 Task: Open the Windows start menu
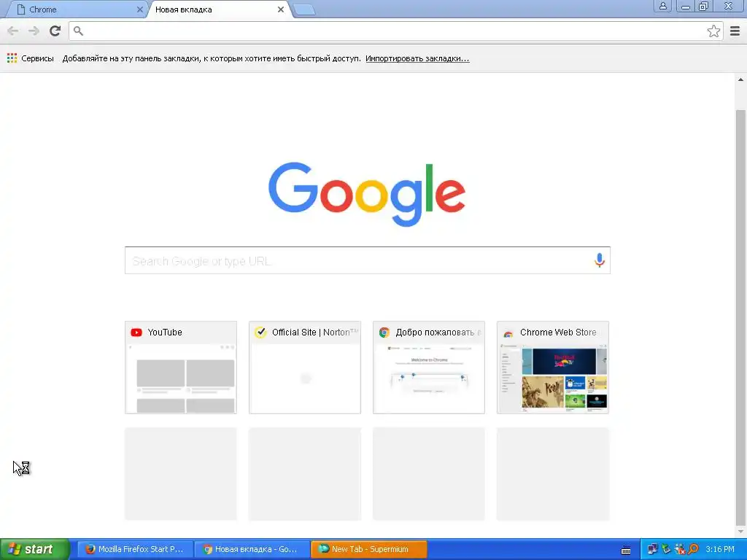(34, 549)
